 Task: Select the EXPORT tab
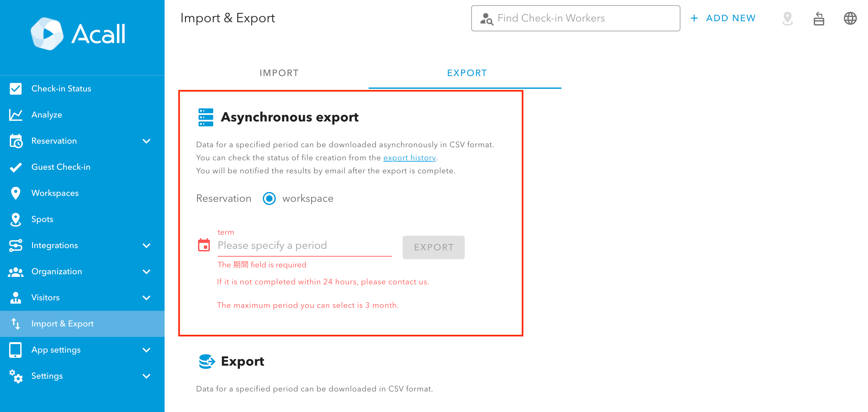[467, 73]
